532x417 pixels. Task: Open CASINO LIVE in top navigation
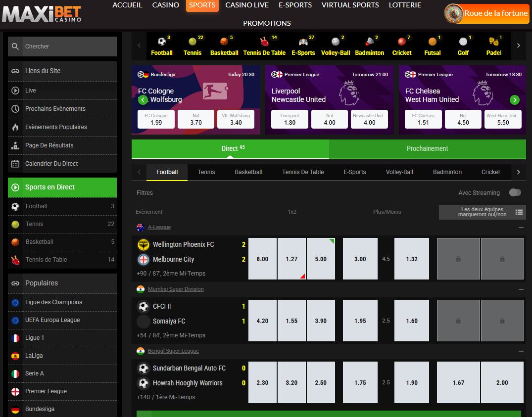[x=247, y=5]
